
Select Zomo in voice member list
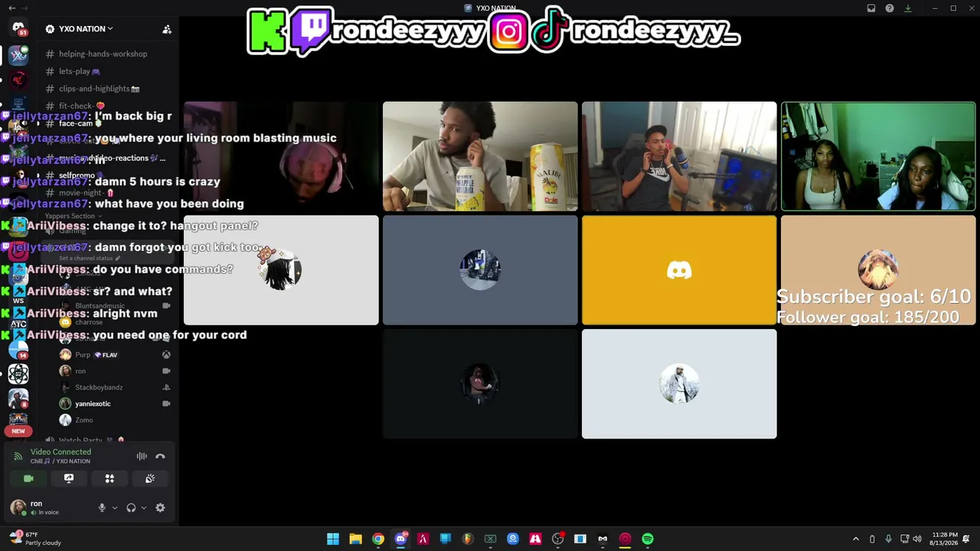[x=115, y=420]
